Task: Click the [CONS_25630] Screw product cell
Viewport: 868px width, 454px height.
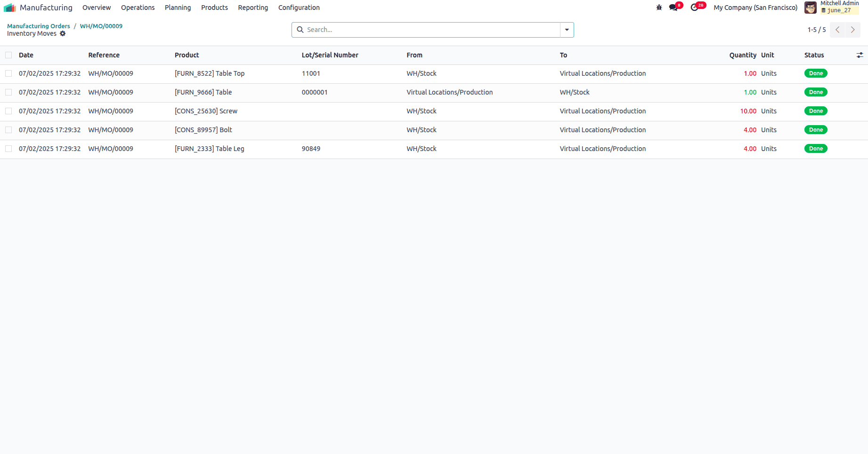Action: click(206, 111)
